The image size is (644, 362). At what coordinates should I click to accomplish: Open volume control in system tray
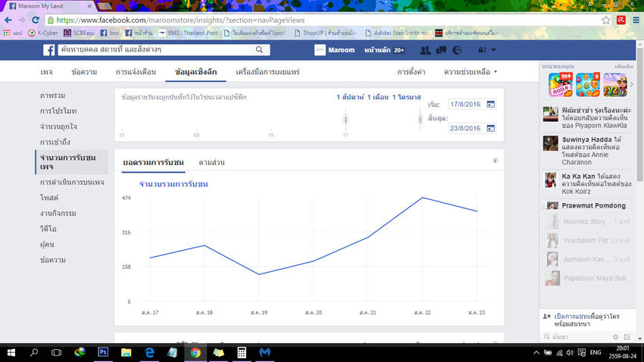pyautogui.click(x=570, y=353)
